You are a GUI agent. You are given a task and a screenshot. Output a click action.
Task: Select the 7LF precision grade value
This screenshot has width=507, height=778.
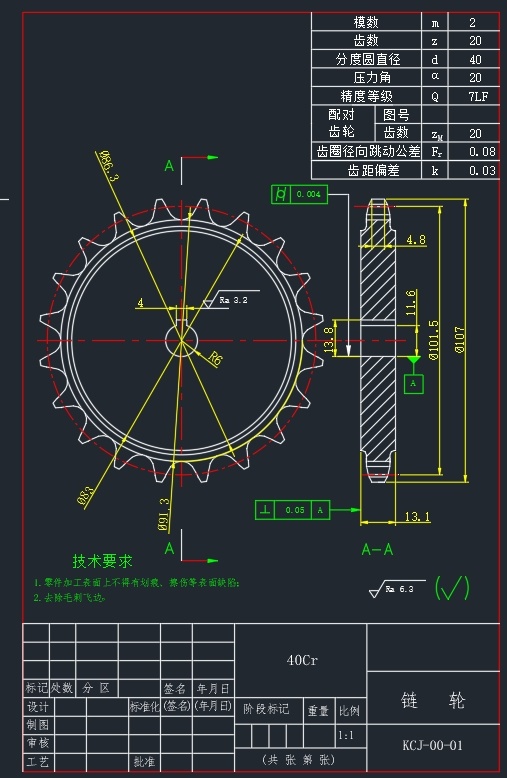point(478,96)
